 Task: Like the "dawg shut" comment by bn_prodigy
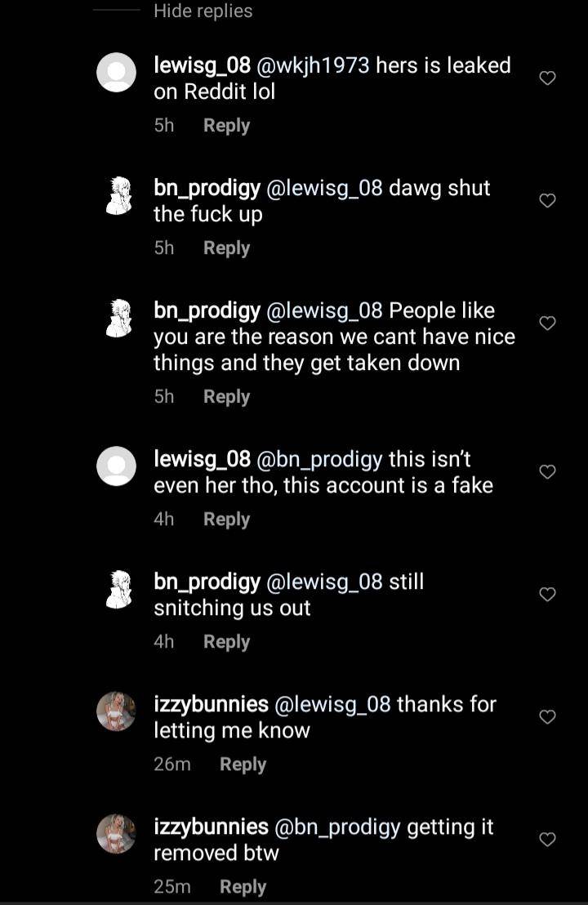[x=548, y=201]
